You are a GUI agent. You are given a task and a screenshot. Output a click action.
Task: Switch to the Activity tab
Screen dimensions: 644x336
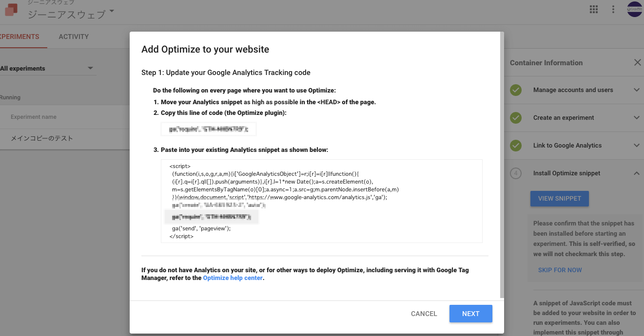(74, 37)
